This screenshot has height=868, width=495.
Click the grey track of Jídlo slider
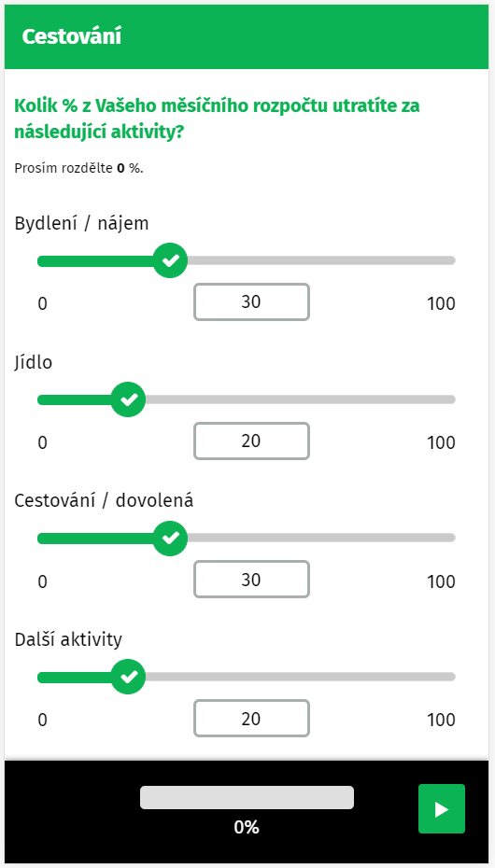tap(300, 399)
